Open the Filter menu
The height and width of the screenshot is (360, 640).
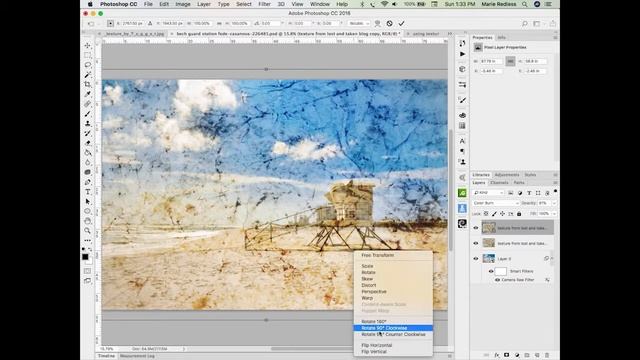click(264, 4)
